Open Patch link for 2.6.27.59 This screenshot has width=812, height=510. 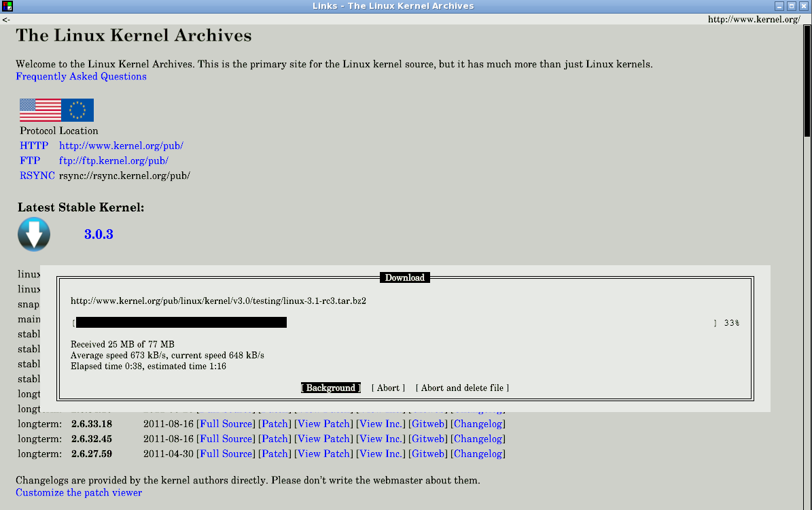click(x=275, y=454)
